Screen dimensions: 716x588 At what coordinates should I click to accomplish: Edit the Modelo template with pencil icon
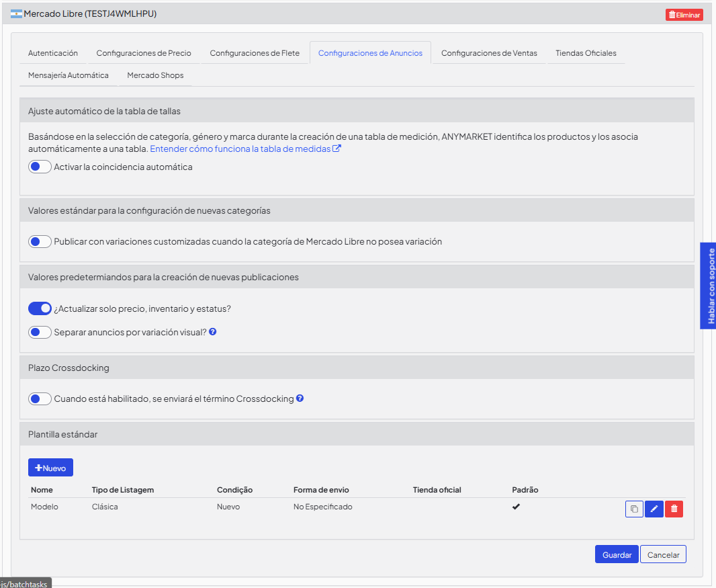click(654, 509)
